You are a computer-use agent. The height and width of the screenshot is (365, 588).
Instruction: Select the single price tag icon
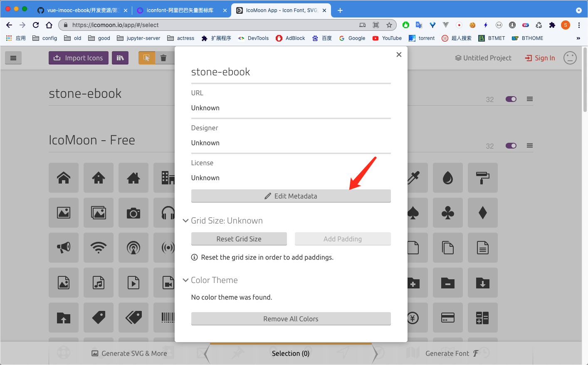(99, 318)
